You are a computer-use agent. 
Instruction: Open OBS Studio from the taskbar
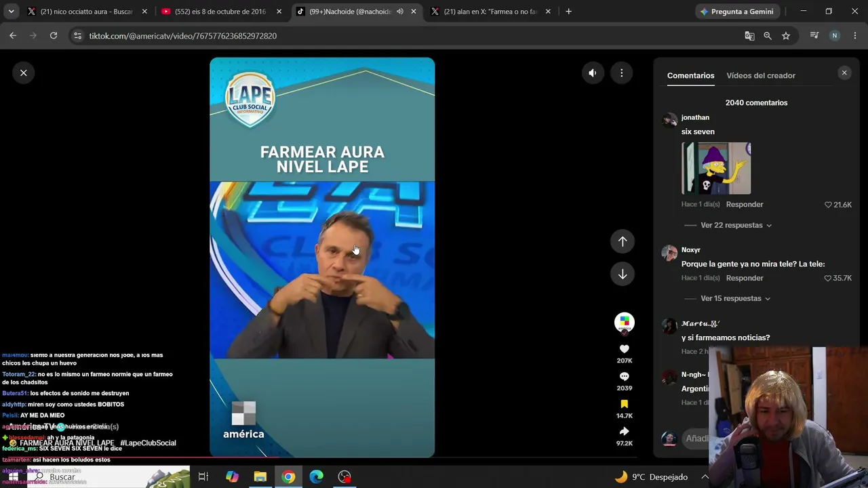click(345, 476)
